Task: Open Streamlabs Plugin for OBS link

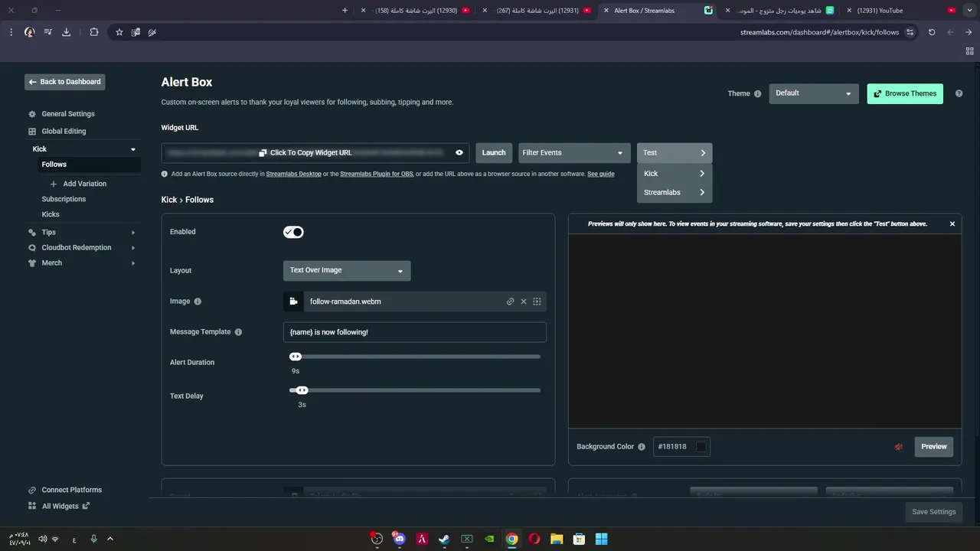Action: coord(377,174)
